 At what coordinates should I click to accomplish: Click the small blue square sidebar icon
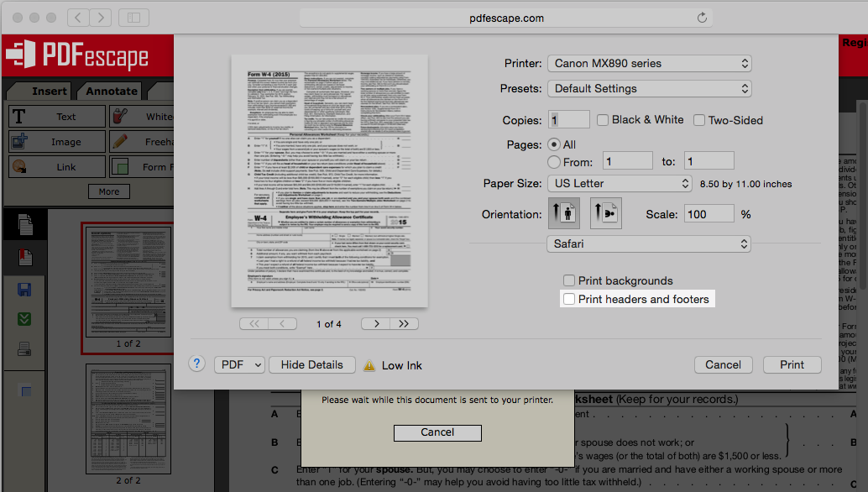point(25,391)
